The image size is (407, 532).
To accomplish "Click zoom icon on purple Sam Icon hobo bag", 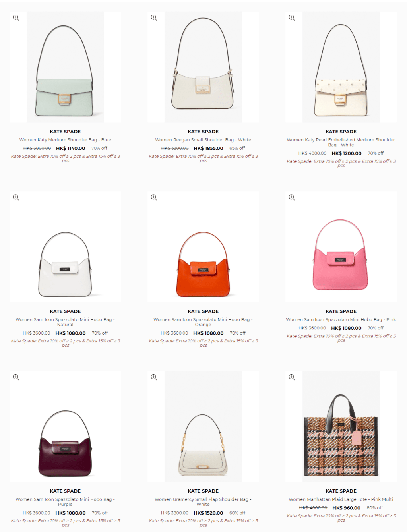I will tap(16, 377).
